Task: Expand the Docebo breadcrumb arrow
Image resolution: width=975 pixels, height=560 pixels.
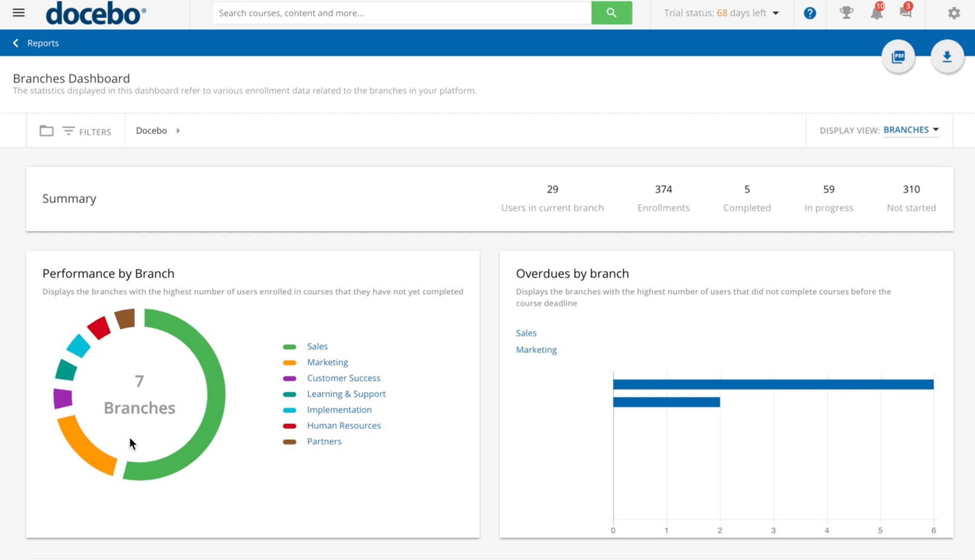Action: point(178,130)
